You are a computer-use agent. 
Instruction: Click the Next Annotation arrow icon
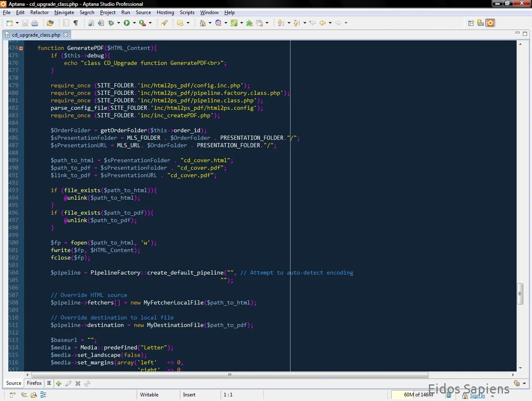(x=281, y=23)
